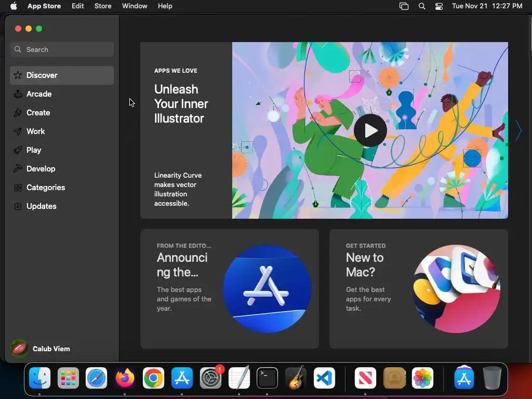Open Launchpad from the Dock
Screen dimensions: 532x399
click(x=68, y=378)
